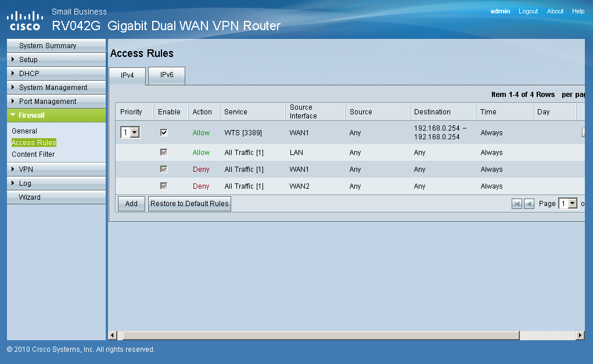
Task: Expand the Port Management menu
Action: (56, 101)
